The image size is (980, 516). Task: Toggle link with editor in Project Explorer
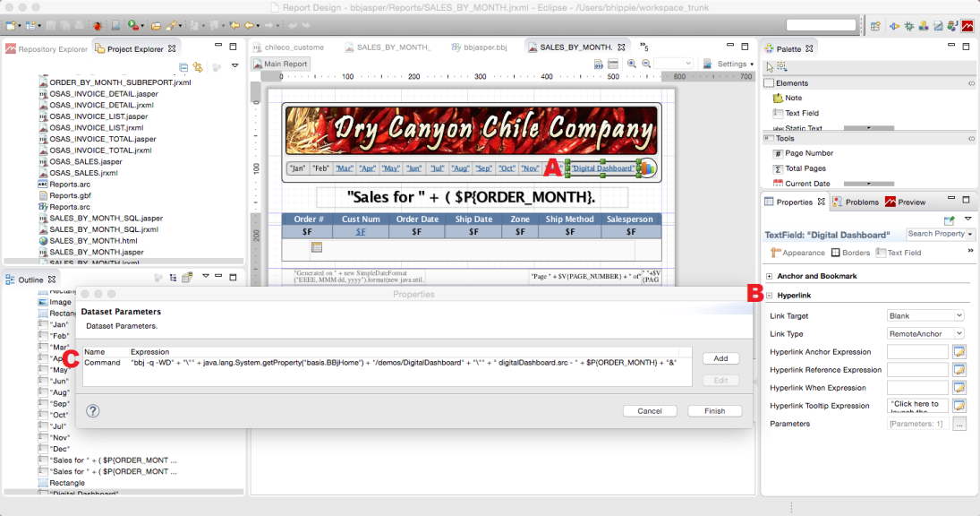coord(198,66)
